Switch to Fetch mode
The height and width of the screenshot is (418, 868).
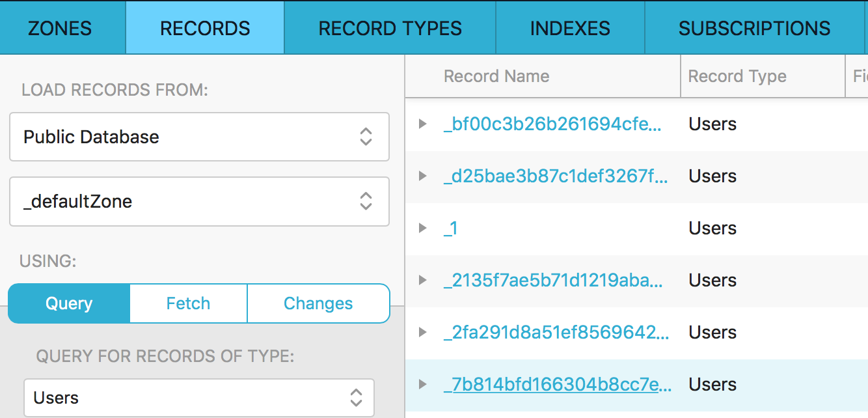tap(188, 303)
